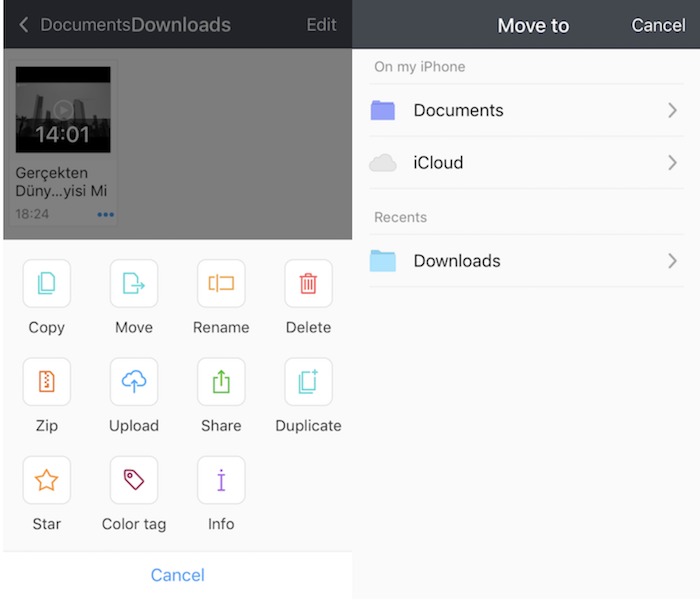Open the Share icon

click(221, 382)
